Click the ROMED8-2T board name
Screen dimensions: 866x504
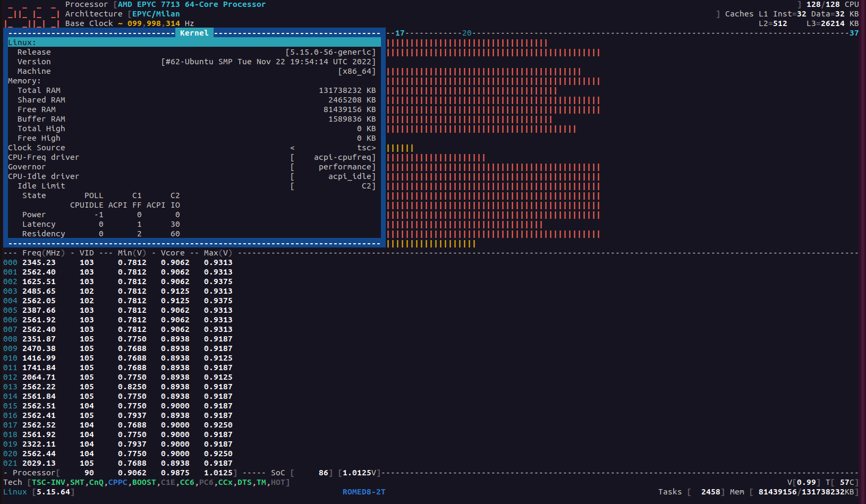point(364,492)
